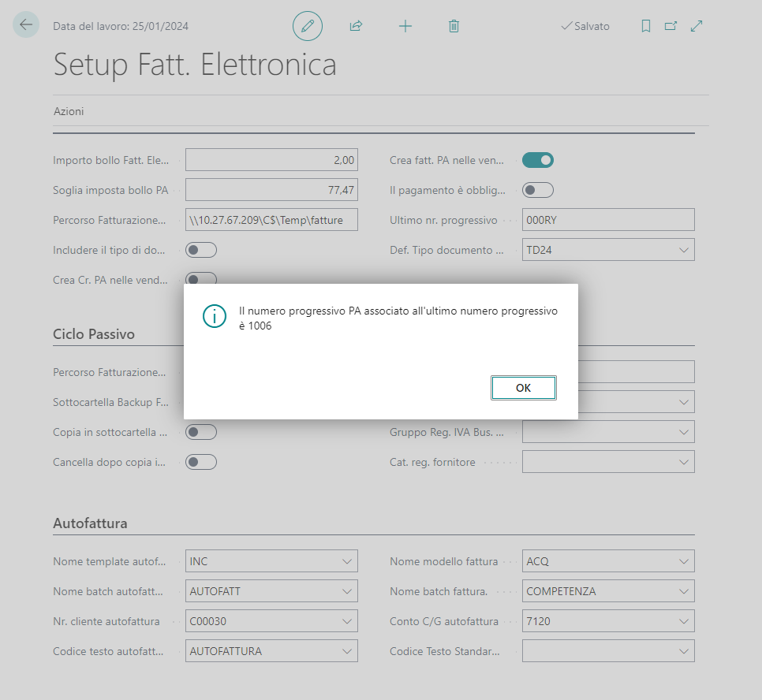Toggle Cancella dopo copia switch
The image size is (762, 700).
point(200,462)
